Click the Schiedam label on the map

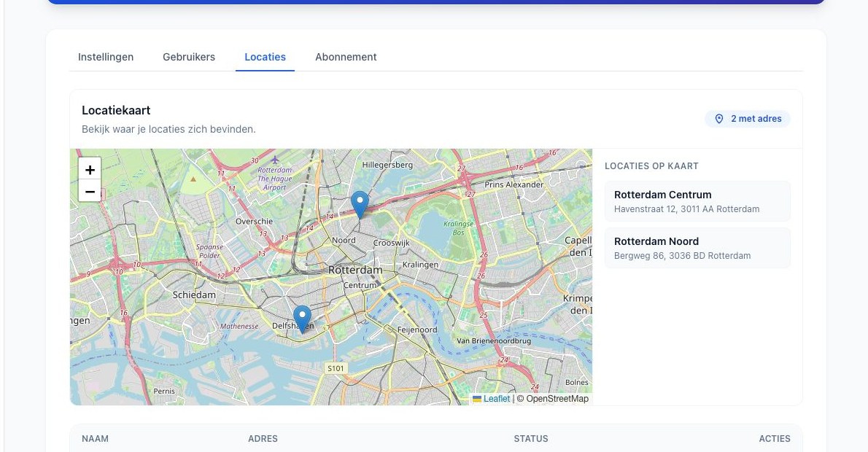[194, 295]
